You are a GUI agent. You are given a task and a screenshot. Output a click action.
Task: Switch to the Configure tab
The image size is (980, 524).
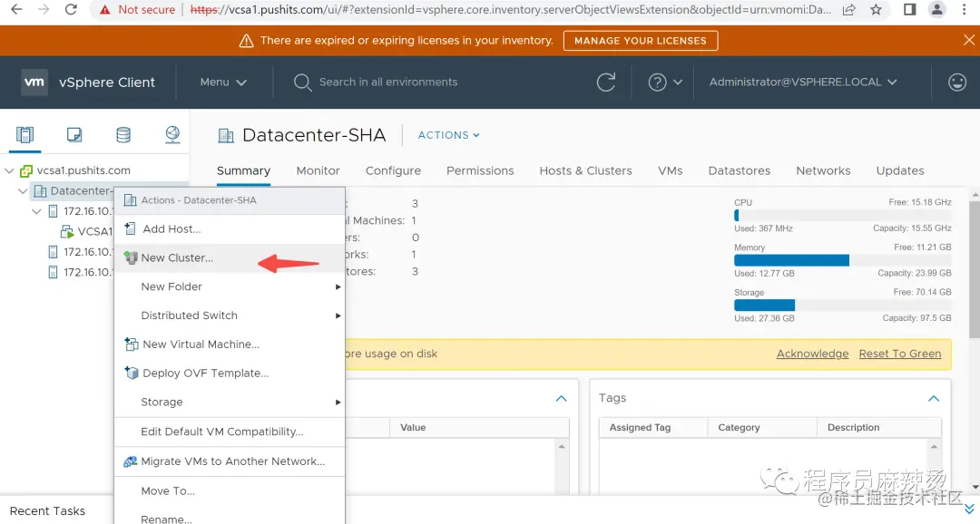click(393, 170)
